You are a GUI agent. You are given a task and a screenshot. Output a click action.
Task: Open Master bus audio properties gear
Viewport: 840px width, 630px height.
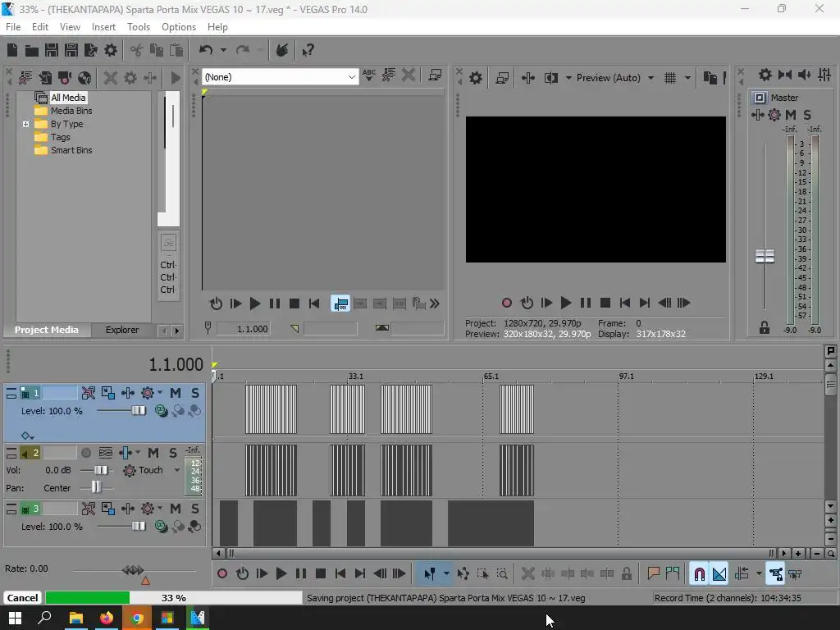point(765,75)
